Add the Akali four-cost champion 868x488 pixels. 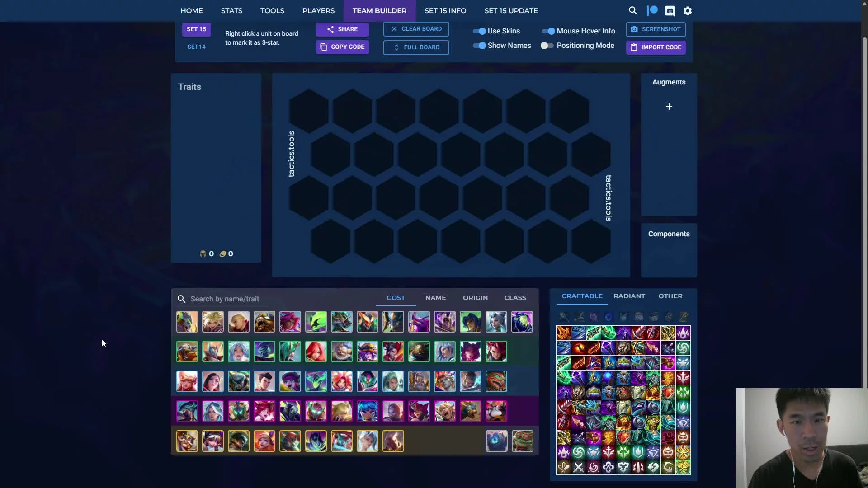[187, 411]
